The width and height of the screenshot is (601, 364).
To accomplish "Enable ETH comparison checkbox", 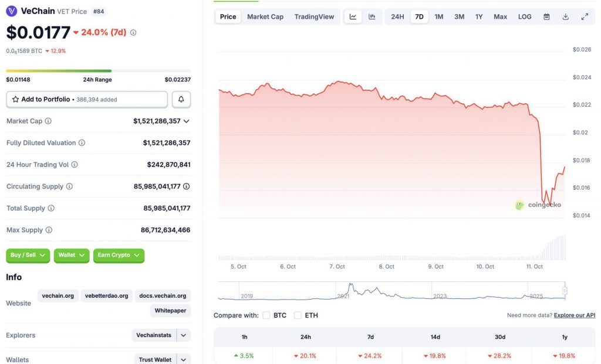I will 298,315.
